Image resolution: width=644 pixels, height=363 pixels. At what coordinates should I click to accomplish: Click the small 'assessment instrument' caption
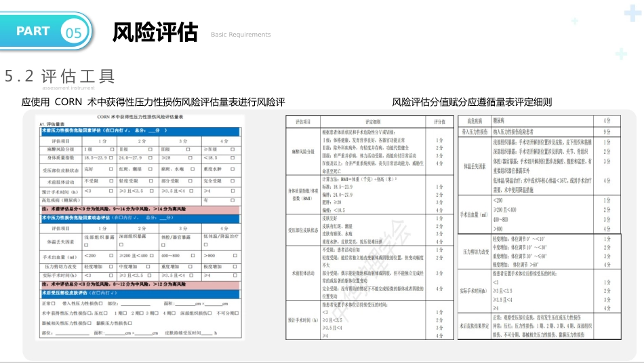[x=68, y=88]
